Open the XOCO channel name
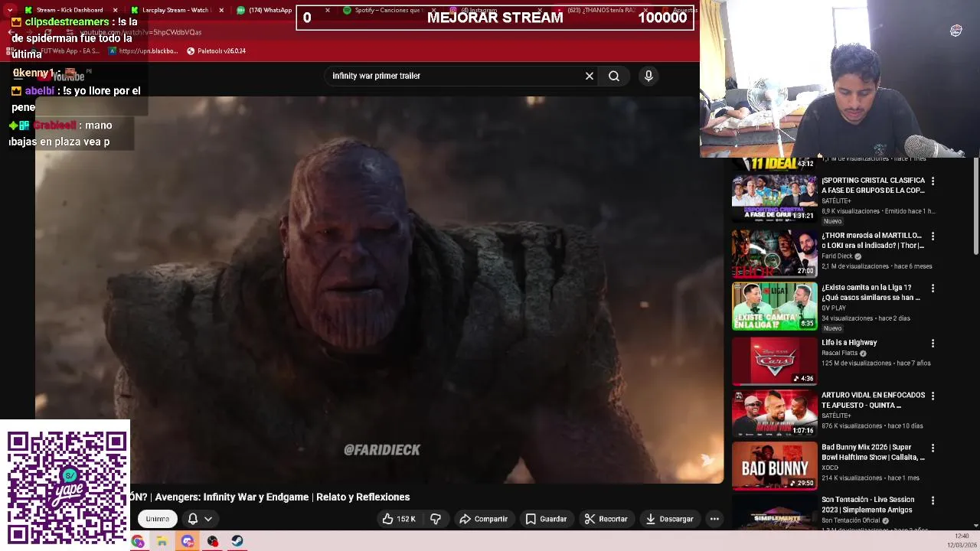980x551 pixels. coord(830,468)
